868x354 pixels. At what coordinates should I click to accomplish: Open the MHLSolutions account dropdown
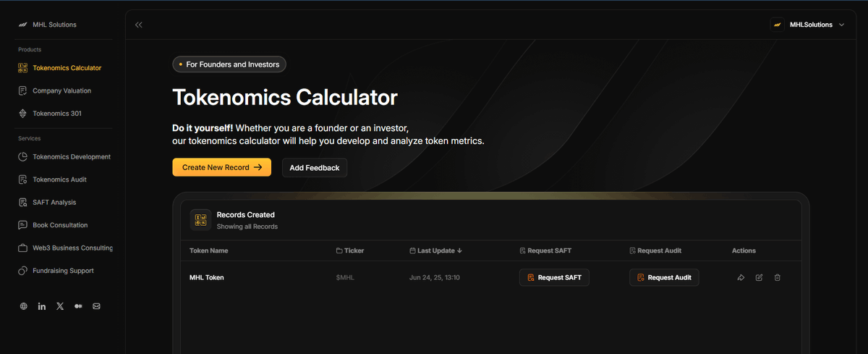click(807, 25)
